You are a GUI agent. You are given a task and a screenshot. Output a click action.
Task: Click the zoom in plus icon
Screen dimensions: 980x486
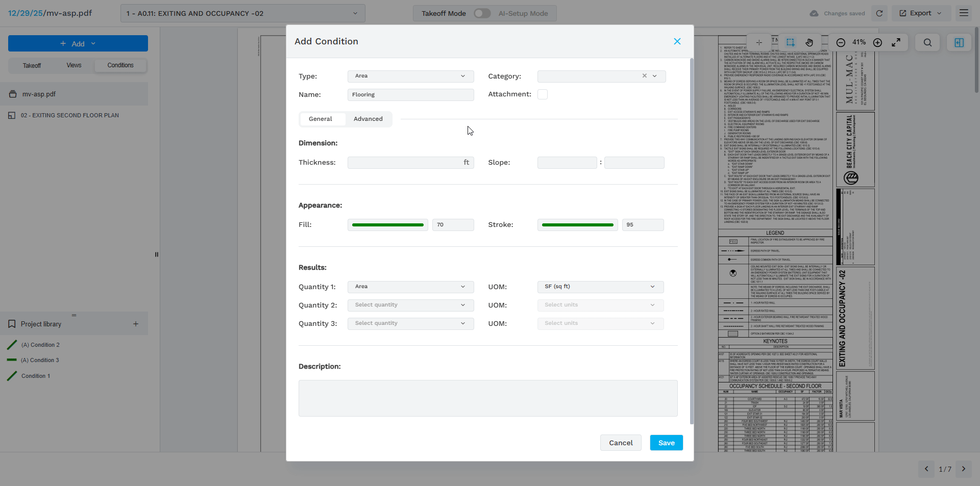(877, 43)
